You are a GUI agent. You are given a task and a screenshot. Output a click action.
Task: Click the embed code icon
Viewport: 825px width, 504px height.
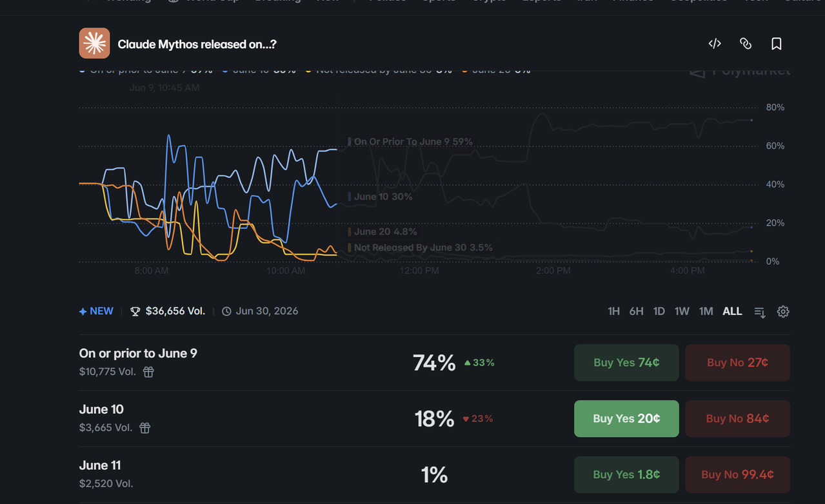tap(715, 44)
